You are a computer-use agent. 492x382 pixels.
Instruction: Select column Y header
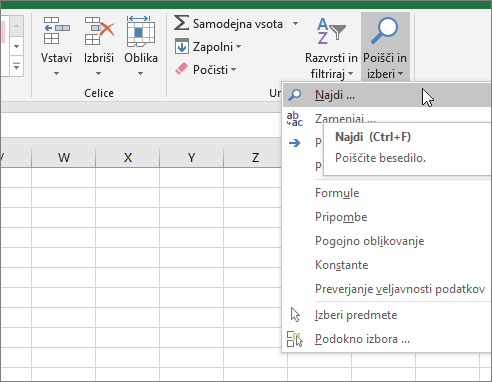pyautogui.click(x=192, y=157)
